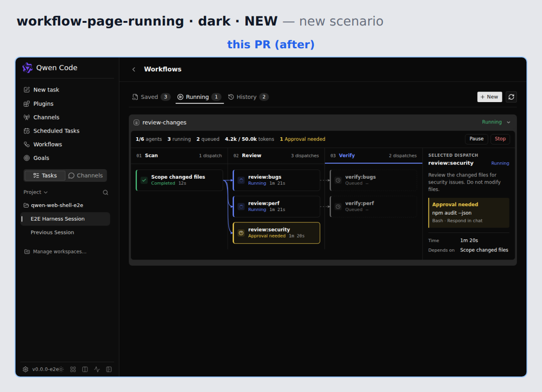The width and height of the screenshot is (542, 392).
Task: Click the Manage workspaces folder icon
Action: tap(27, 252)
